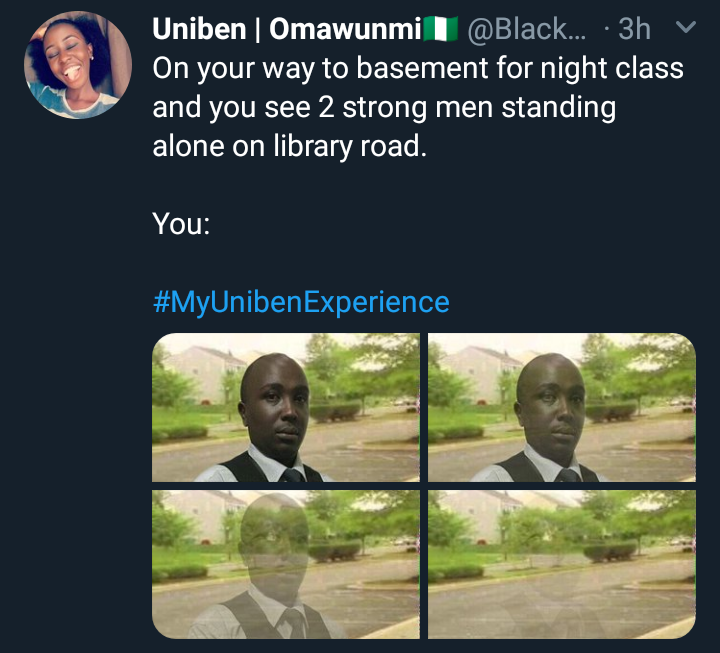This screenshot has width=720, height=653.
Task: View the top-right slightly faded photo
Action: [x=561, y=408]
